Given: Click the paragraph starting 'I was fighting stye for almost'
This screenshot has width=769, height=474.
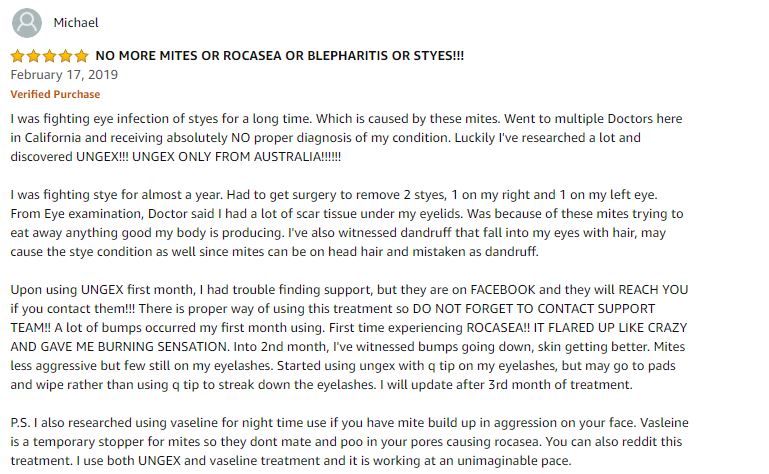Looking at the screenshot, I should [347, 223].
